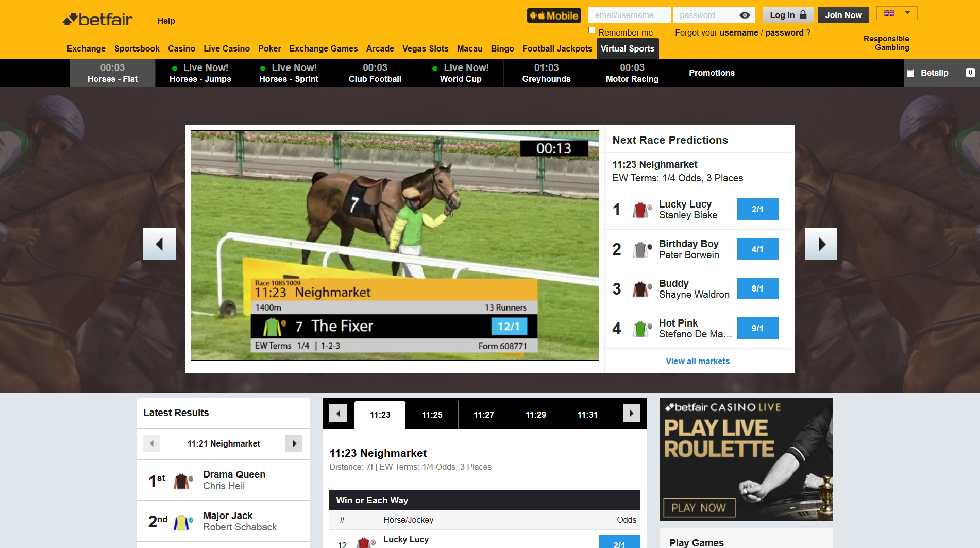Open Exchange Games menu item
This screenshot has width=980, height=548.
coord(324,49)
